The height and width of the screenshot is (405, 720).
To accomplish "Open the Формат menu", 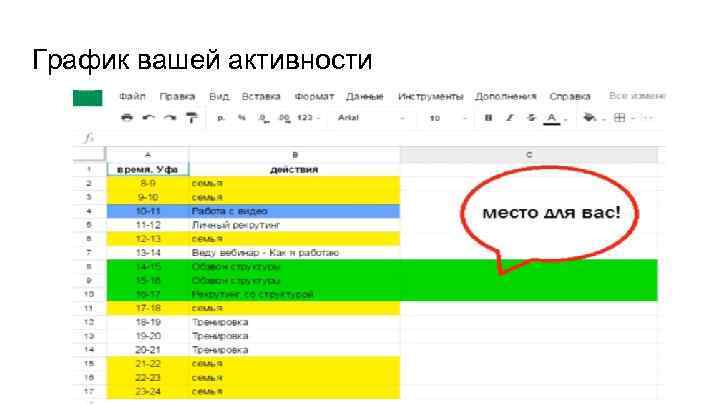I will [x=314, y=97].
